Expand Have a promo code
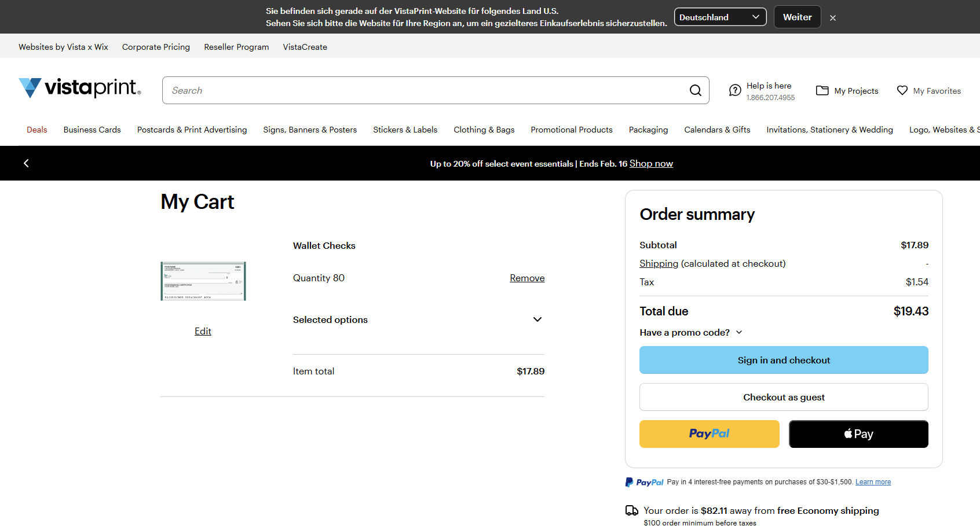This screenshot has width=980, height=526. 691,332
